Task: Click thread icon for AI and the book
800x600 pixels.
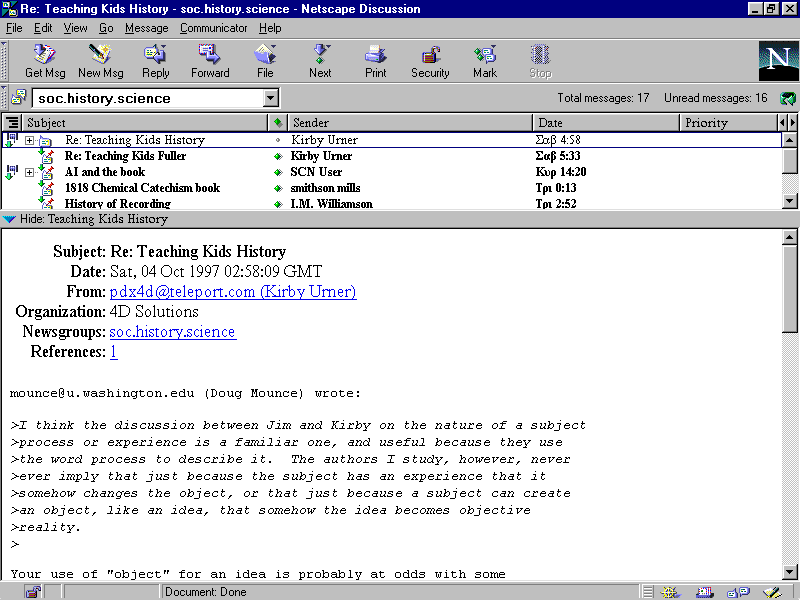Action: click(11, 172)
